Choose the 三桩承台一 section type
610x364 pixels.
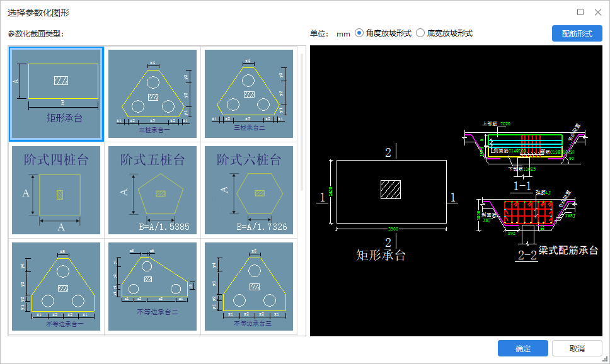pos(152,94)
